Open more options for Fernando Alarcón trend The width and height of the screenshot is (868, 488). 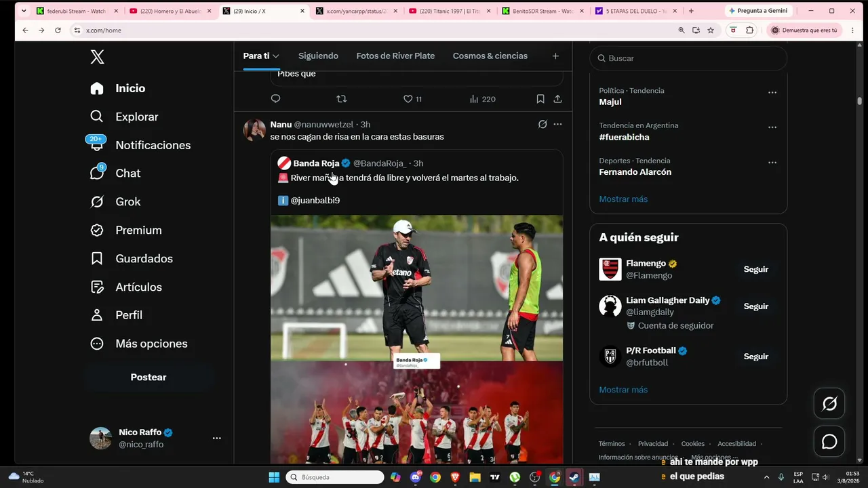tap(772, 163)
